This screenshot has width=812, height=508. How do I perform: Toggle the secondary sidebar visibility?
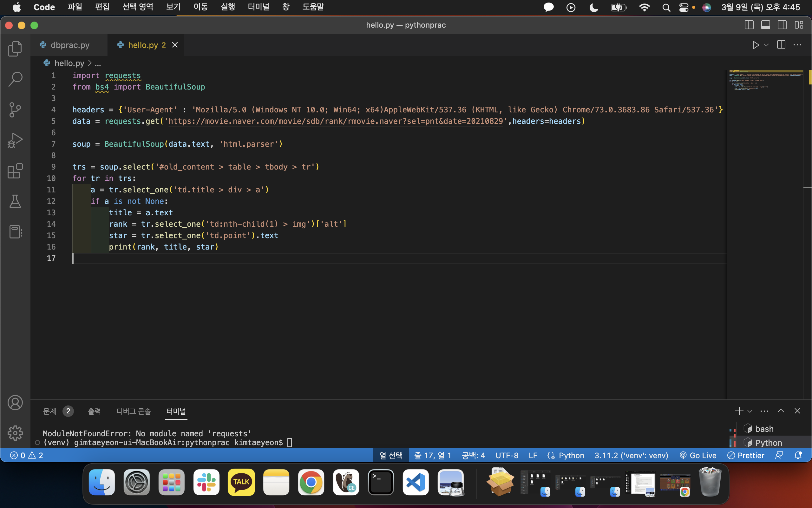point(782,25)
